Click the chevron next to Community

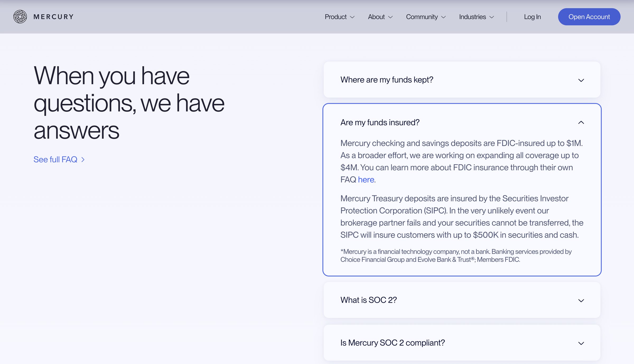(444, 17)
